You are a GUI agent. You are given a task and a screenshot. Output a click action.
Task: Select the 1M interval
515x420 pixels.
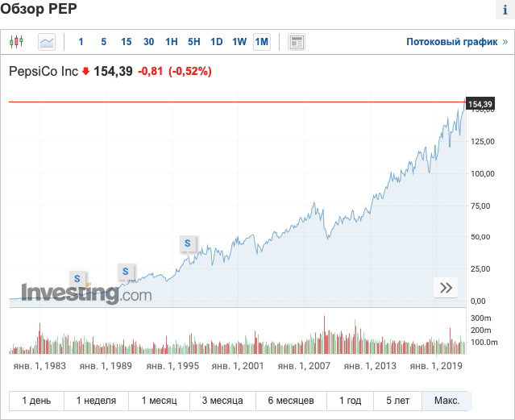pos(262,42)
